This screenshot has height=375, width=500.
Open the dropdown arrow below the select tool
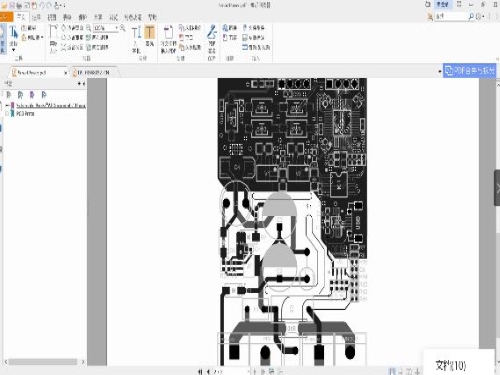click(x=13, y=50)
